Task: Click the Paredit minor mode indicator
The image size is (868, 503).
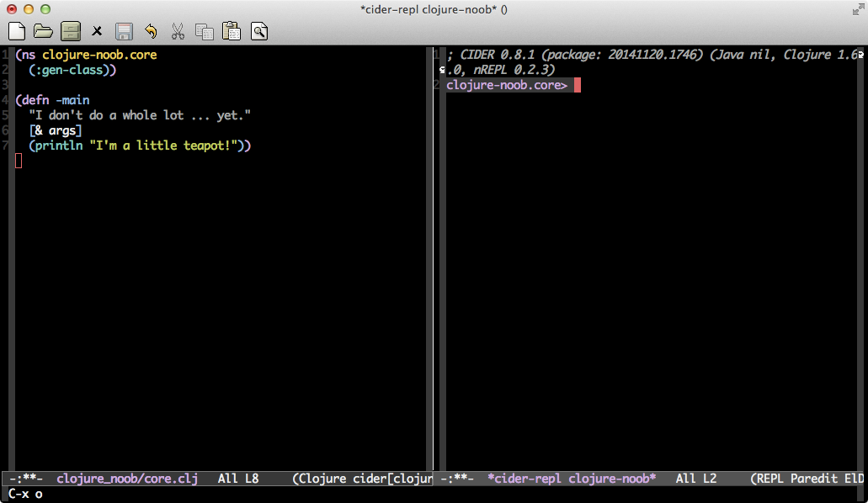Action: [x=815, y=479]
